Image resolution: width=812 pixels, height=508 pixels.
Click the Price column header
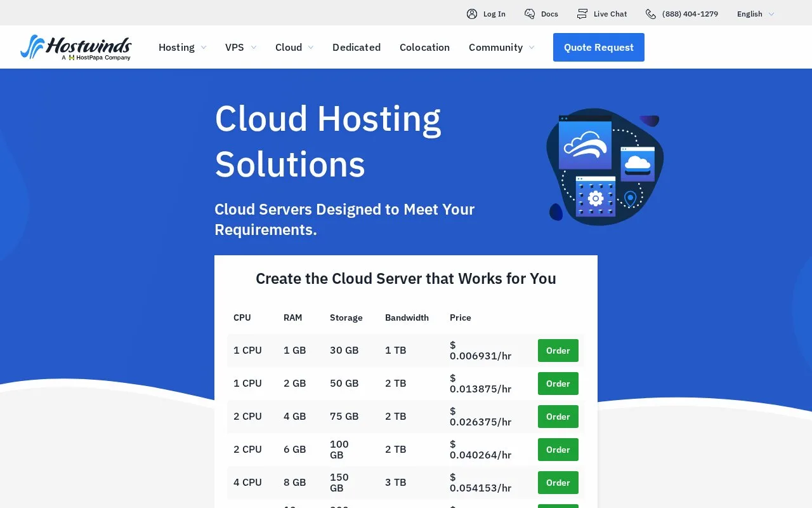click(461, 317)
